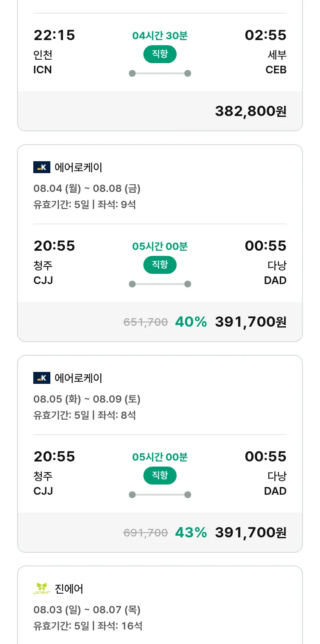Screen dimensions: 320x644
Task: Click the Jin Air 16 seats validity text
Action: [x=88, y=626]
